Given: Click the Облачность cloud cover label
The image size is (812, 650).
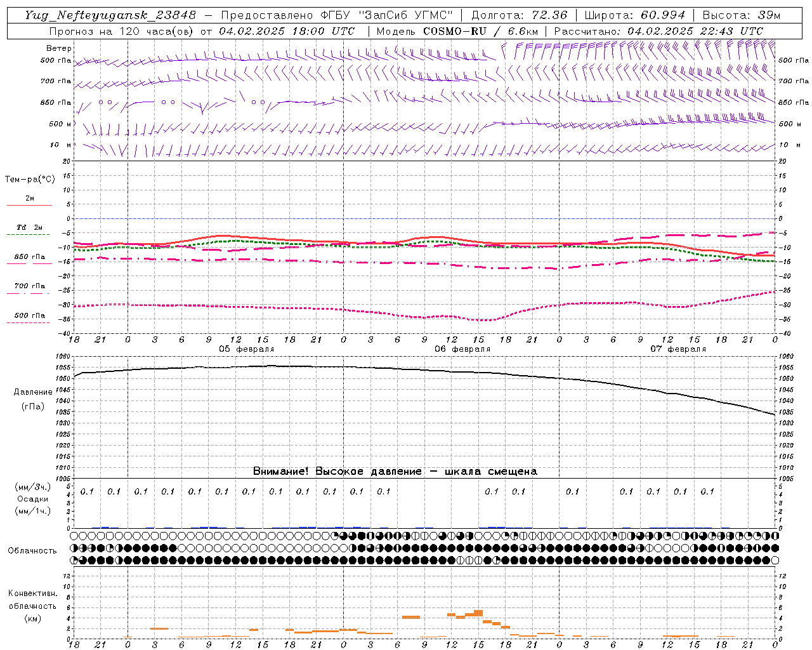Looking at the screenshot, I should (32, 550).
